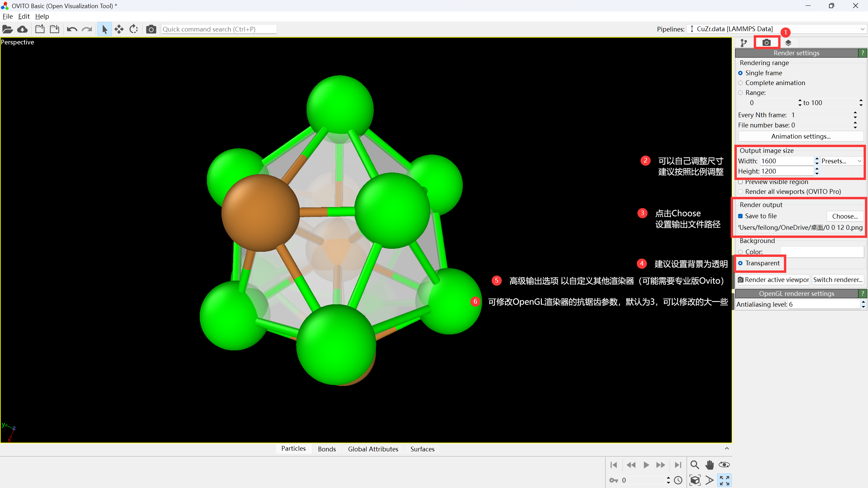
Task: Open the viewport layers tab icon
Action: point(788,43)
